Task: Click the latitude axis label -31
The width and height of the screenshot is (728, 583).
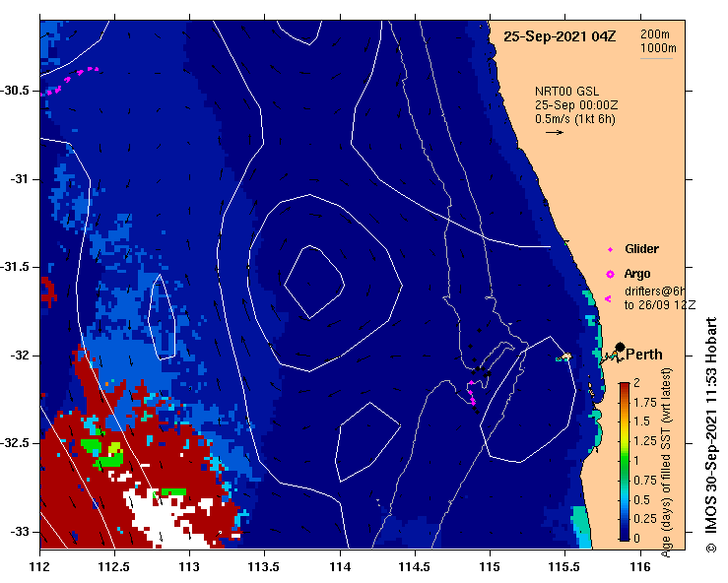Action: pos(19,179)
